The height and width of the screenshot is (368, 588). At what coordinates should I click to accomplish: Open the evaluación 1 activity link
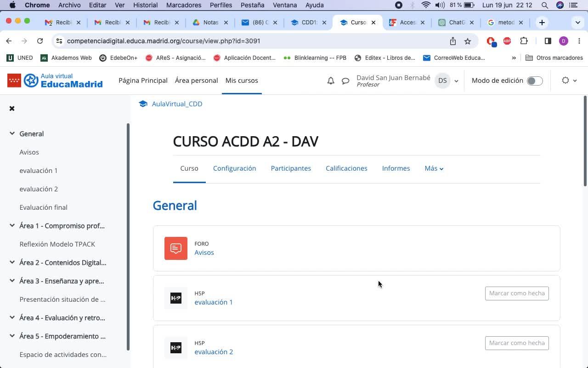tap(214, 302)
